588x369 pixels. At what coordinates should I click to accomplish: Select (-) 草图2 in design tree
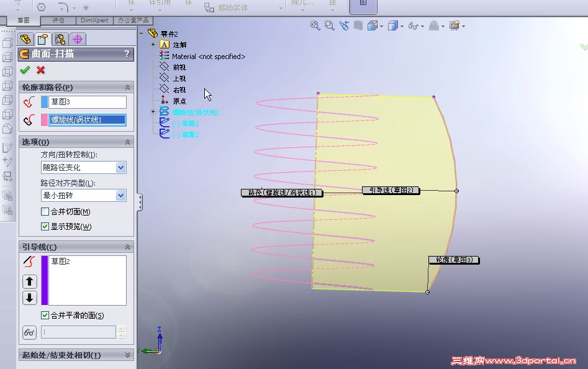point(185,124)
